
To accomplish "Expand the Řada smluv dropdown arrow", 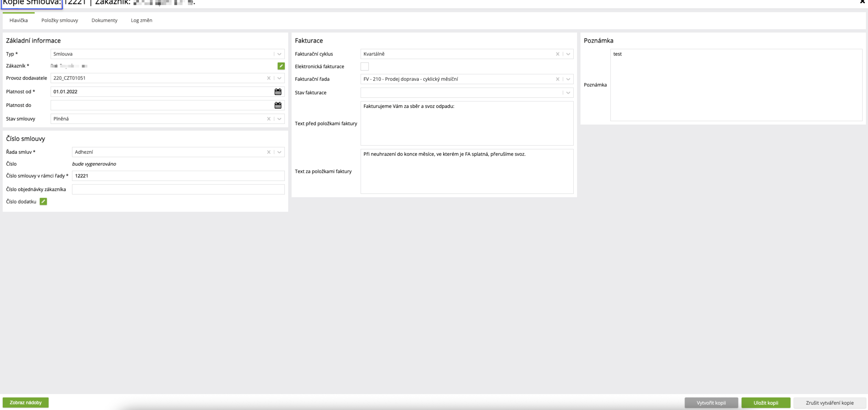I will pos(279,152).
